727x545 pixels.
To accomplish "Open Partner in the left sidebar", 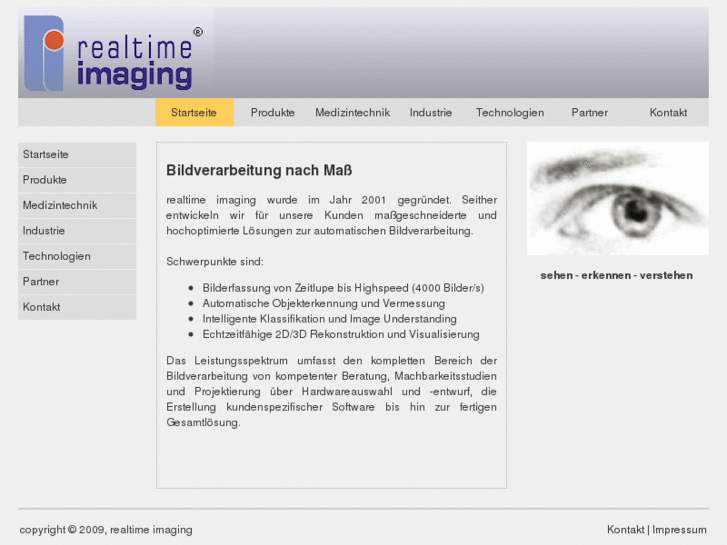I will 77,282.
